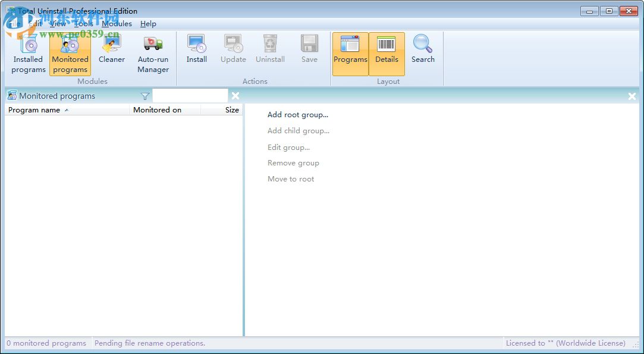Click the Install action icon
644x354 pixels.
click(x=196, y=49)
